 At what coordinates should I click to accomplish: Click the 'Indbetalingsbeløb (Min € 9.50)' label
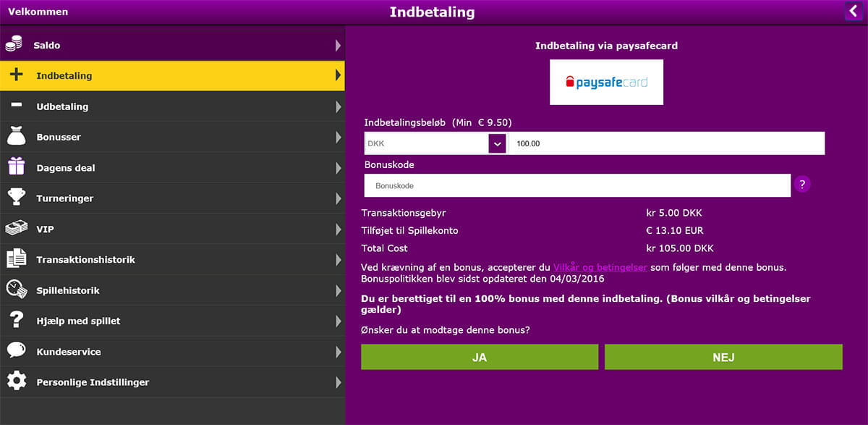pyautogui.click(x=438, y=122)
